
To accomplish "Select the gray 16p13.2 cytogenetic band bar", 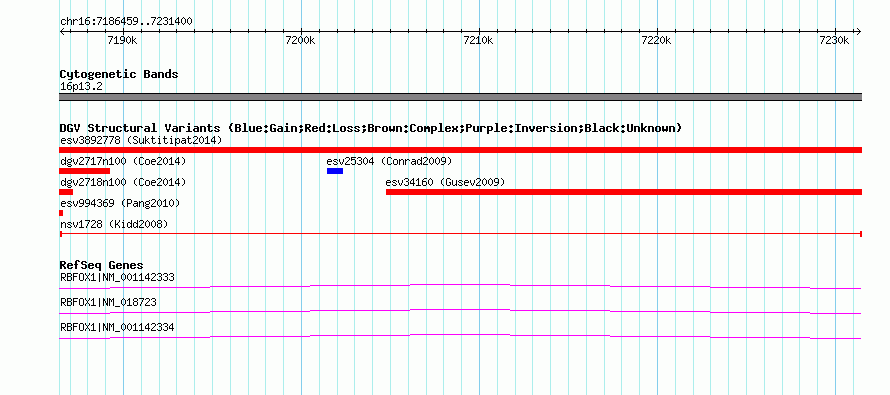I will tap(460, 97).
